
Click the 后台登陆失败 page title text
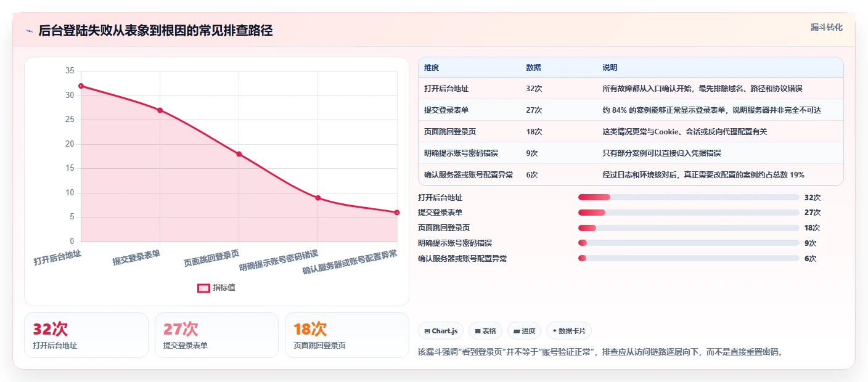coord(155,31)
